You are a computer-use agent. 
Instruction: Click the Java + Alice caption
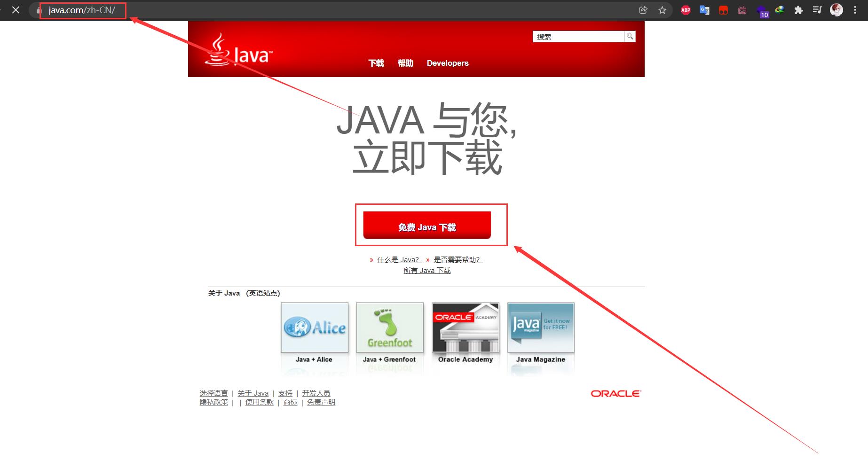tap(314, 359)
